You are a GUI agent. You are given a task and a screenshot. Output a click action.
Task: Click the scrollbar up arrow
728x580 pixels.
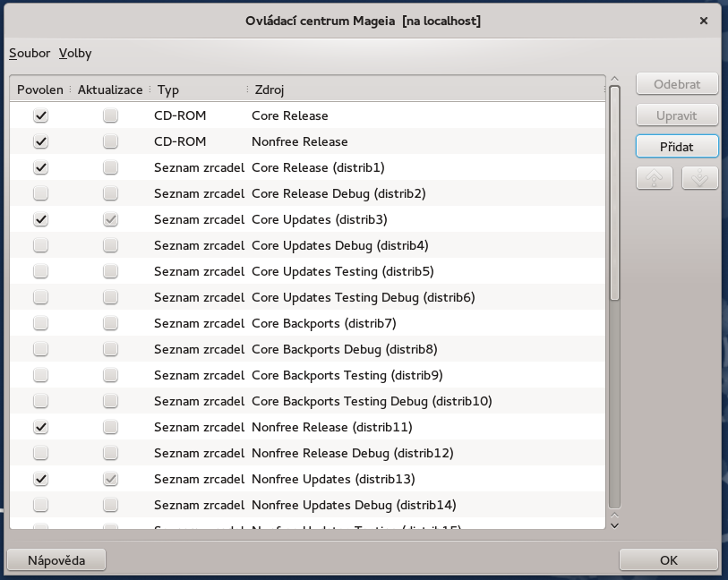pyautogui.click(x=614, y=79)
